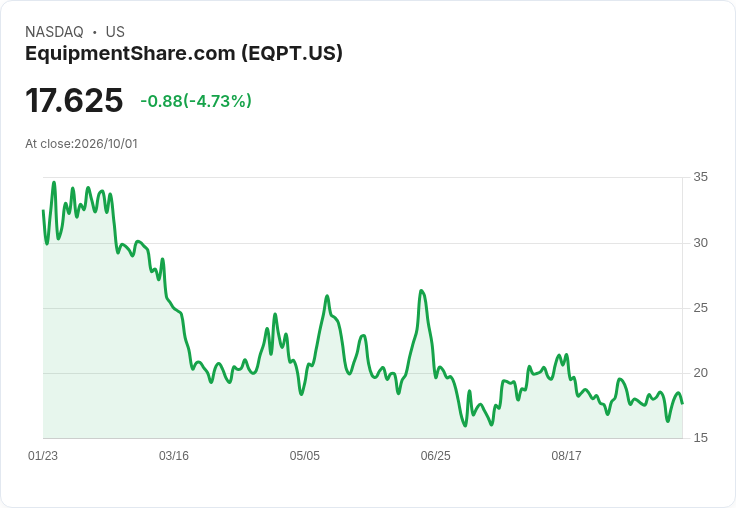The image size is (736, 508).
Task: Click the 30 price axis label
Action: 700,243
